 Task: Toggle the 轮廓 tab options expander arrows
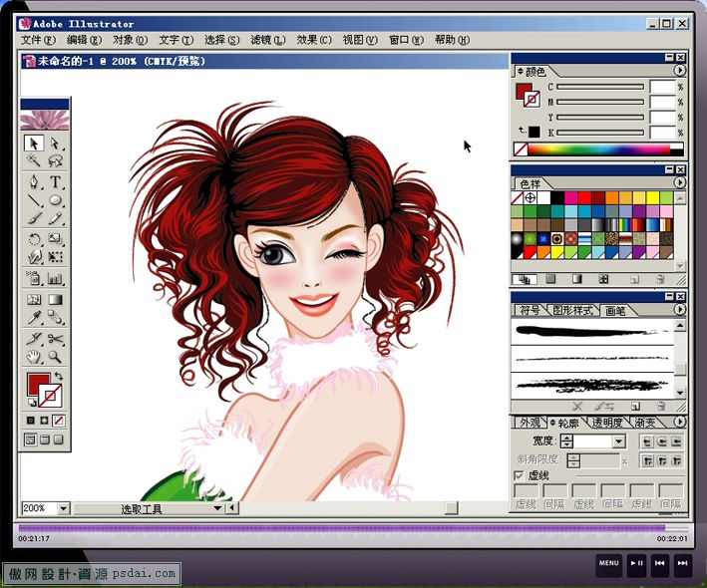[552, 423]
